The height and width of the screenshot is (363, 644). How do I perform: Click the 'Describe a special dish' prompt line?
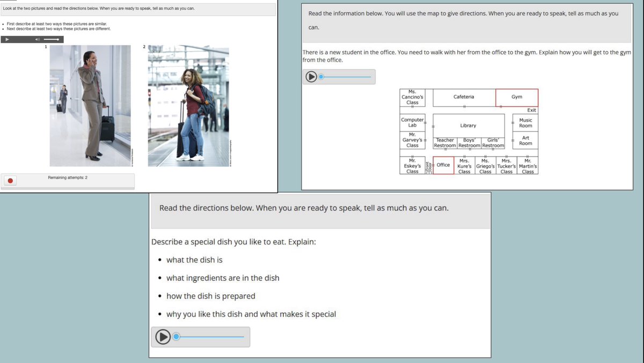coord(233,242)
